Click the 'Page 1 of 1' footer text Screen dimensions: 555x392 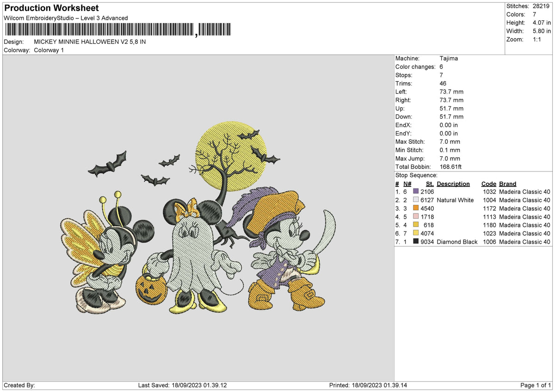click(536, 385)
